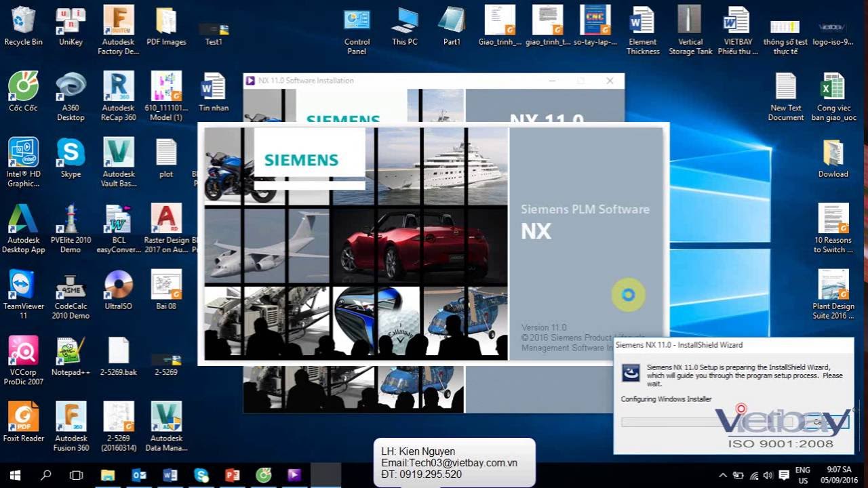Open NX installer taskbar button
This screenshot has width=868, height=488.
[294, 475]
